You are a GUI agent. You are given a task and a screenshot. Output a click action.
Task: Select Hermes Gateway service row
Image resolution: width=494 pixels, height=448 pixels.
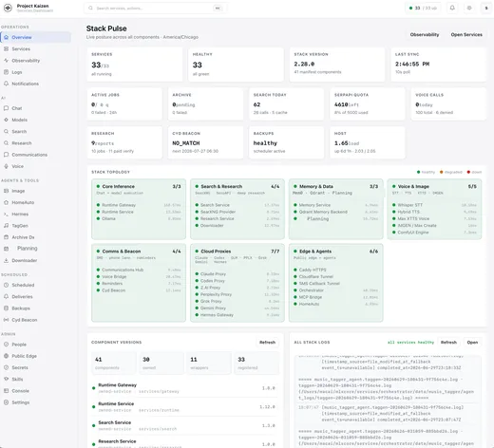coord(237,315)
